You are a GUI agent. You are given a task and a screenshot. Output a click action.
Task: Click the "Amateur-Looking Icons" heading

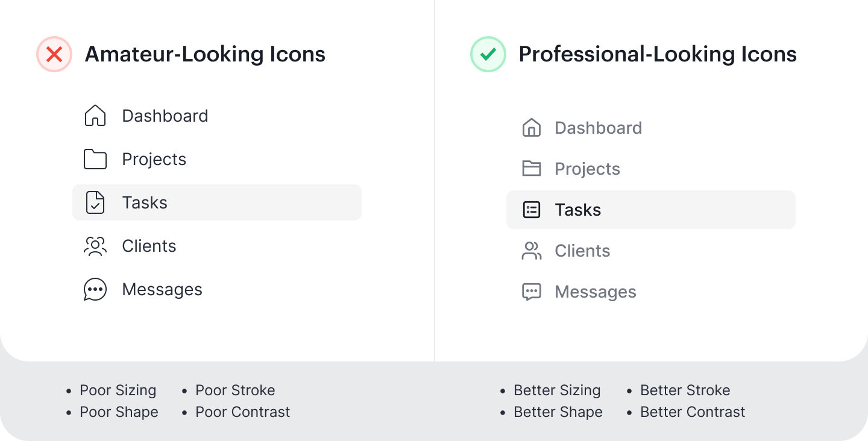pos(205,55)
